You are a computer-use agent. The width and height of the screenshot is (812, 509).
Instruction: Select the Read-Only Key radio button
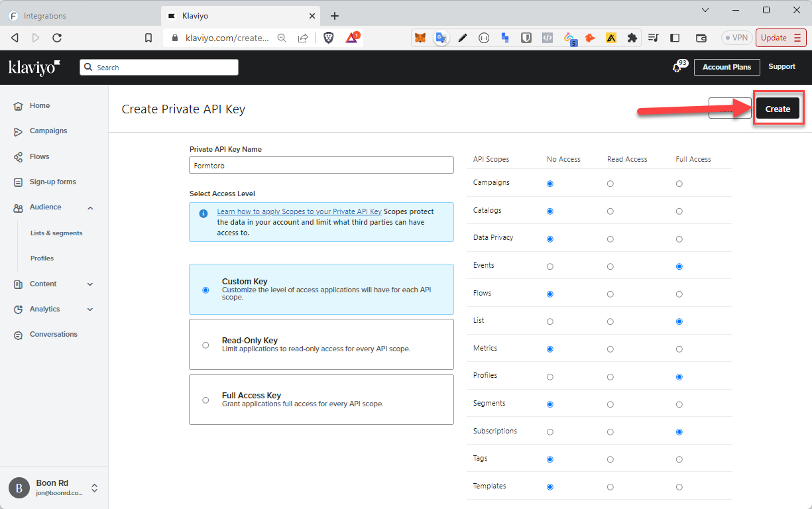tap(205, 345)
